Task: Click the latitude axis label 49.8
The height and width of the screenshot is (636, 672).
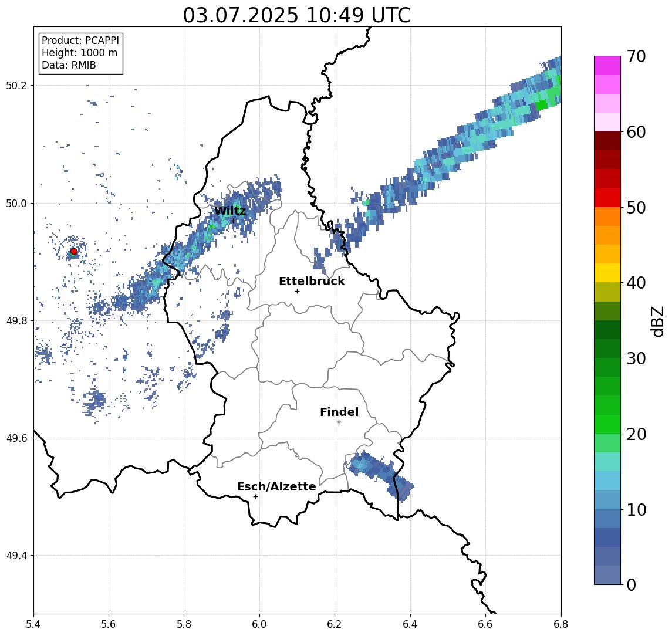Action: click(x=16, y=320)
